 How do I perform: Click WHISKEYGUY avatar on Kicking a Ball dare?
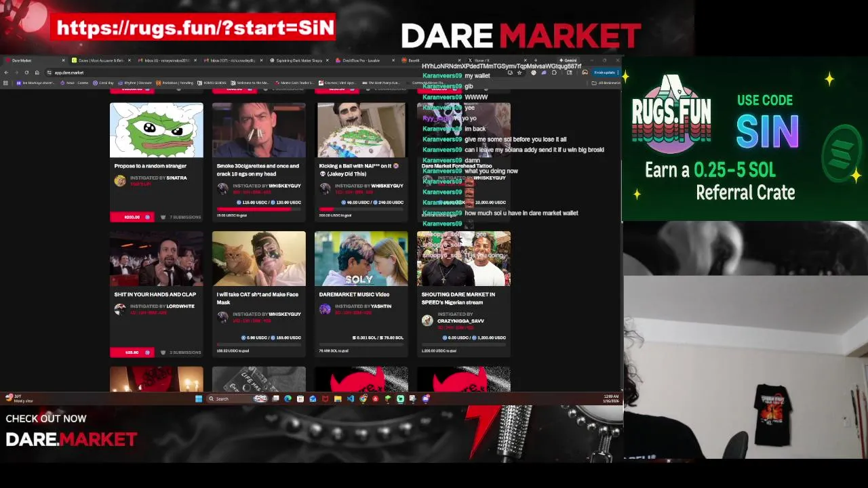tap(325, 188)
